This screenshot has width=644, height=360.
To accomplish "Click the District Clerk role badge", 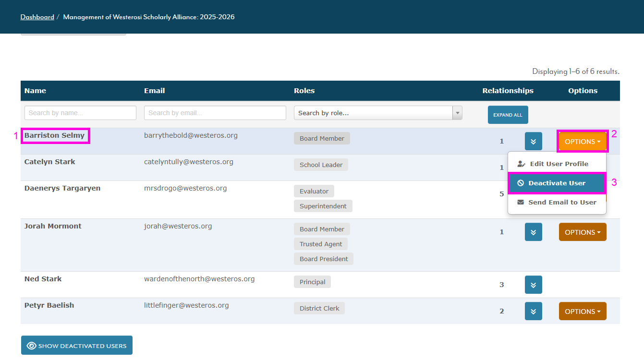I will coord(319,308).
